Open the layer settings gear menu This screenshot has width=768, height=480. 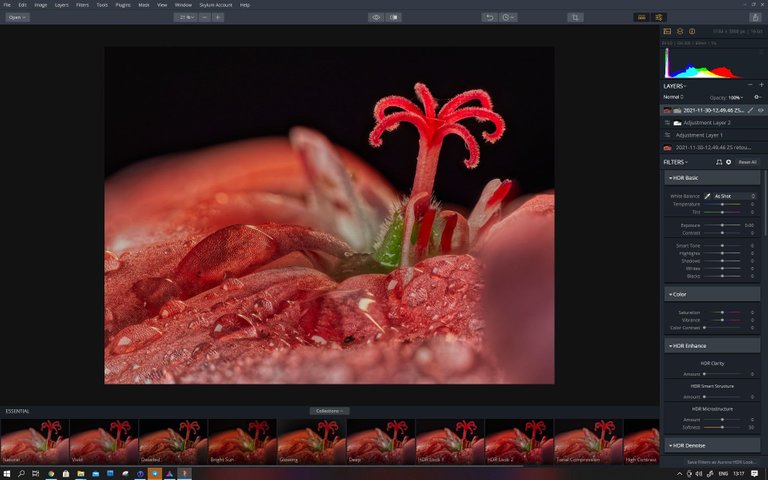758,97
